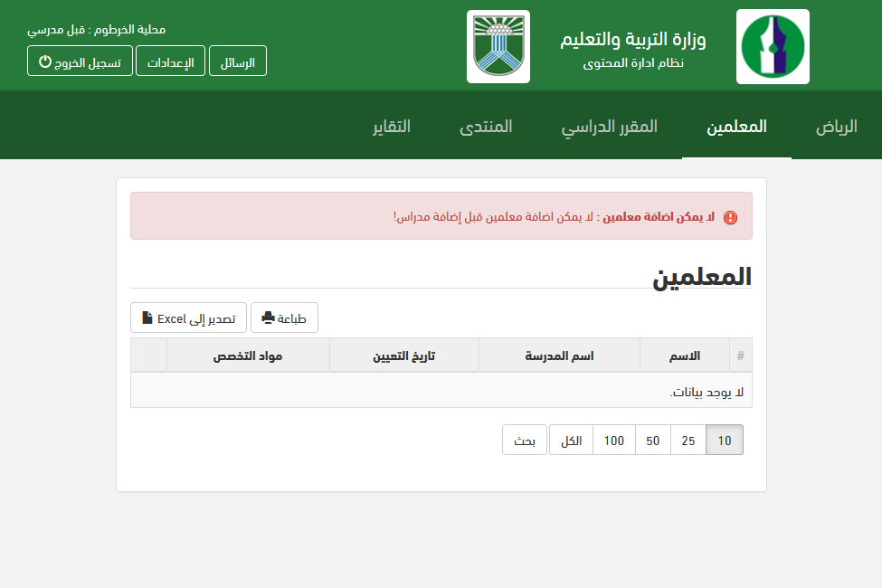Sort by مواد التخصص column header
This screenshot has height=588, width=882.
(x=248, y=356)
